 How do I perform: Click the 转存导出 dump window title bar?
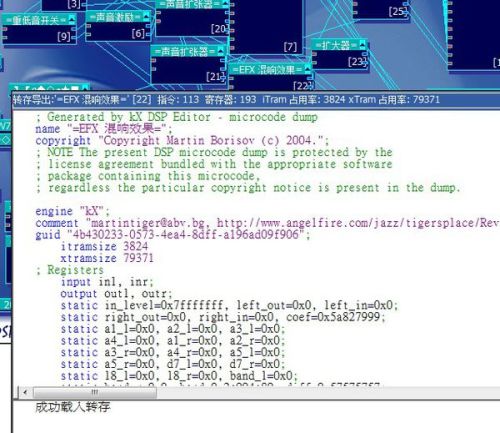256,99
